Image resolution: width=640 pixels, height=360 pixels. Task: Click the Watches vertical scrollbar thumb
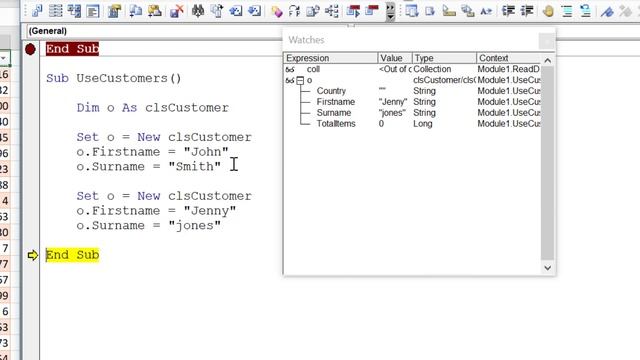pyautogui.click(x=548, y=163)
